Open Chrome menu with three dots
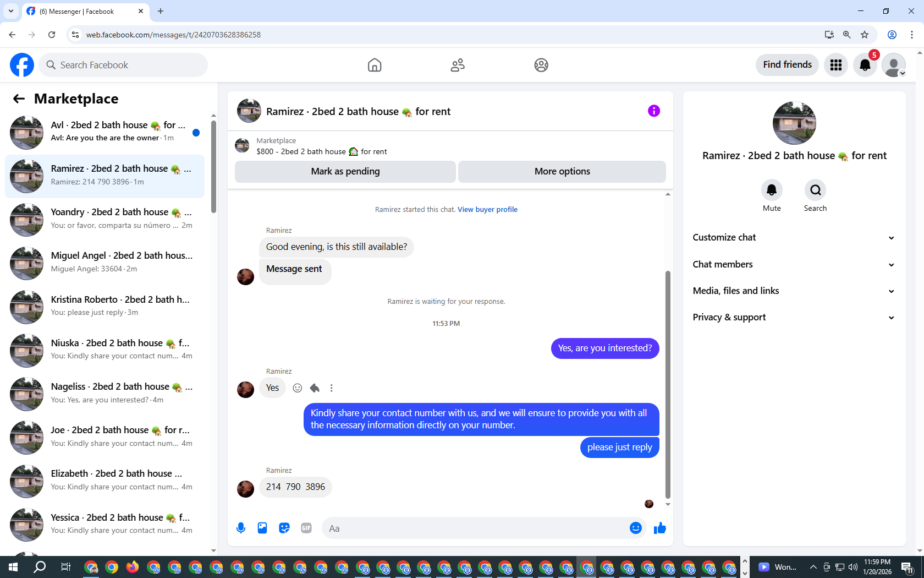This screenshot has width=924, height=578. click(912, 35)
